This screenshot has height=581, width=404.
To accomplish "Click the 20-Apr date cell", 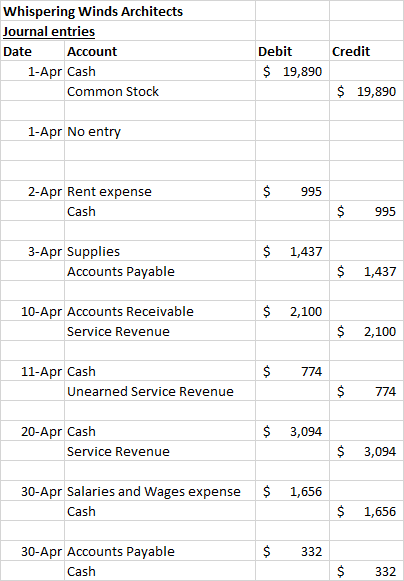I will pyautogui.click(x=32, y=431).
